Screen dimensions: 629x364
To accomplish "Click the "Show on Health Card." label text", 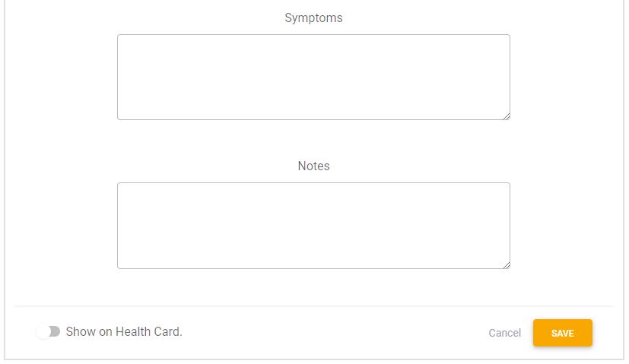I will point(124,331).
